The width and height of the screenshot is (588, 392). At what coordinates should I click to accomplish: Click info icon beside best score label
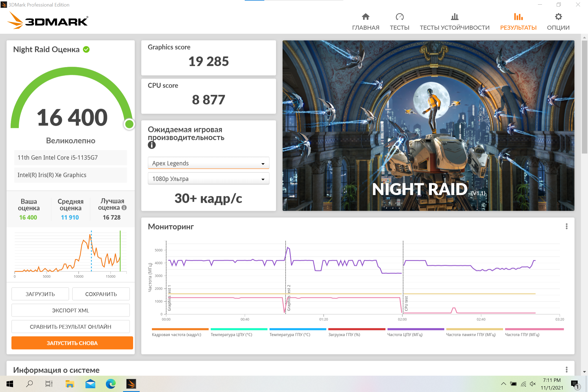pos(124,208)
